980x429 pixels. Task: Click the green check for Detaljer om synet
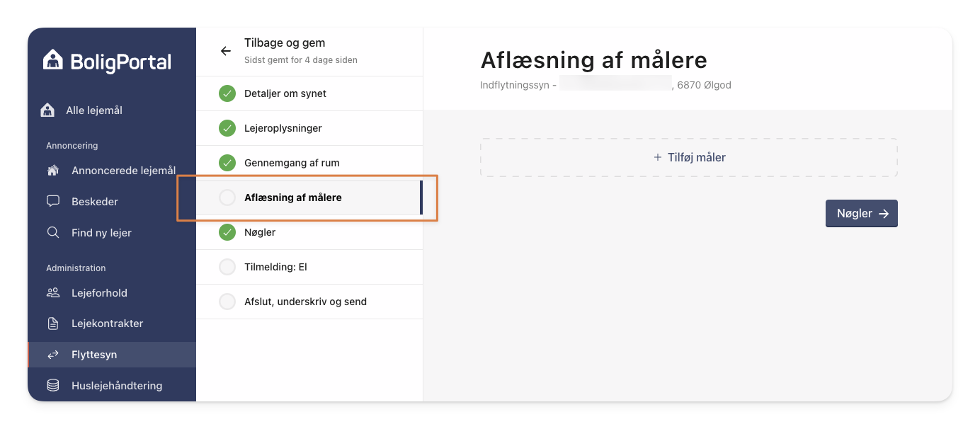click(227, 93)
